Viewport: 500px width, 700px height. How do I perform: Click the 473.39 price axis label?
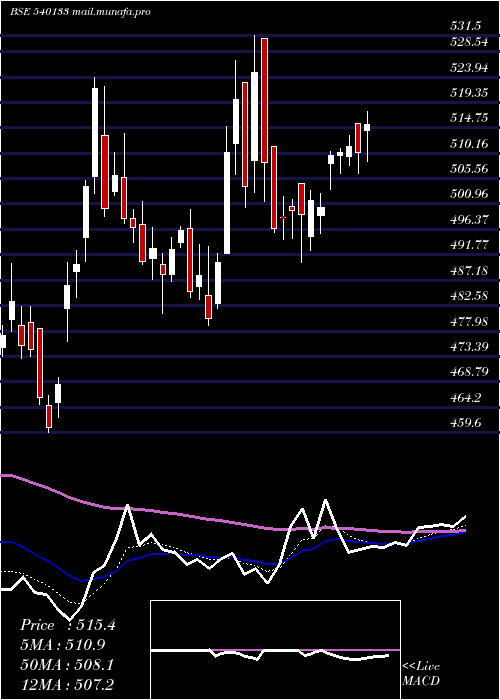470,346
